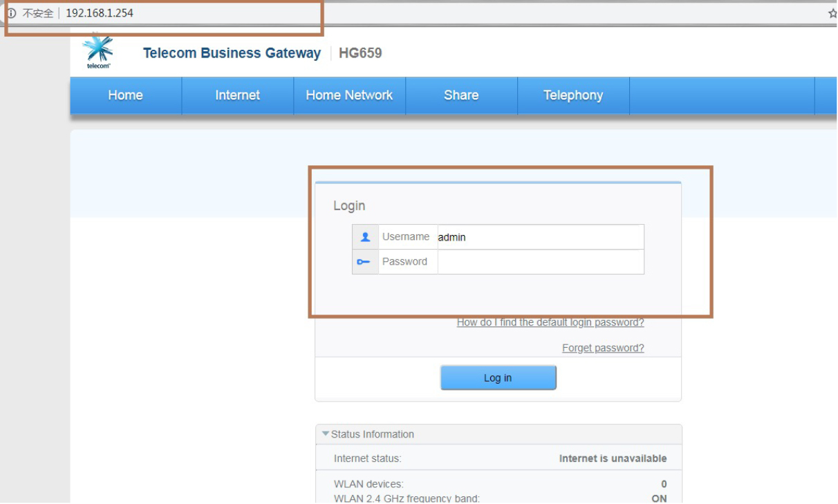Screen dimensions: 838x504
Task: Collapse the Status Information section
Action: 326,434
